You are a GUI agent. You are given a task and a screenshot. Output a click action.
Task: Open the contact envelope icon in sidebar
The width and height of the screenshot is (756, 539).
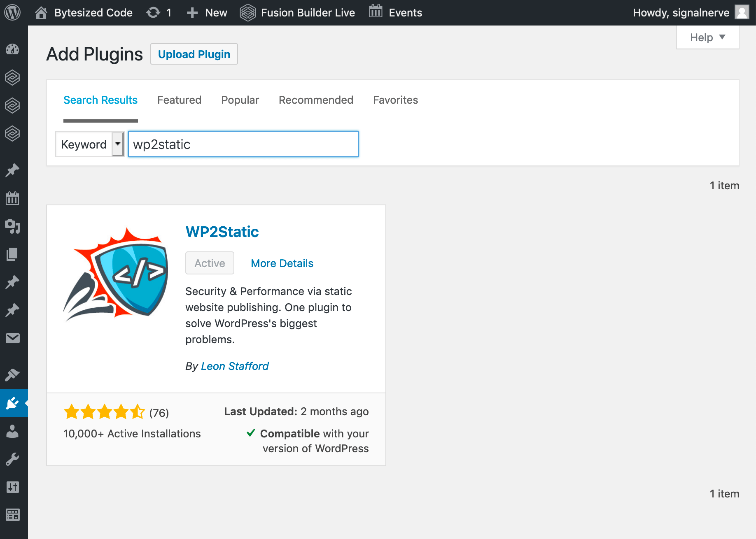click(x=13, y=338)
